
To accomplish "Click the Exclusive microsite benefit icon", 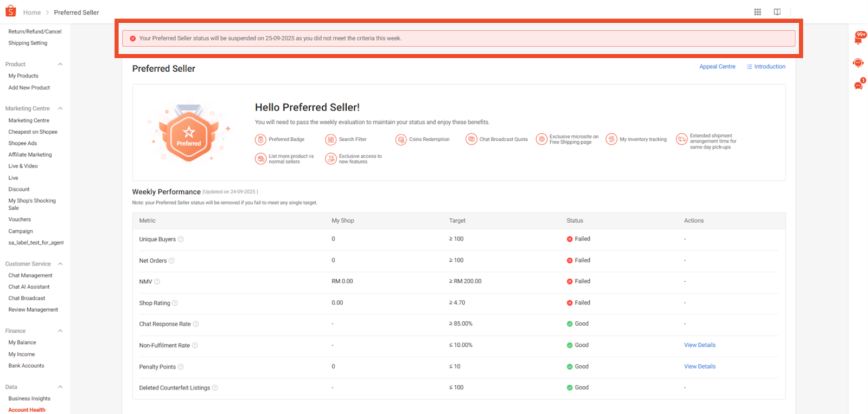I will [x=541, y=139].
